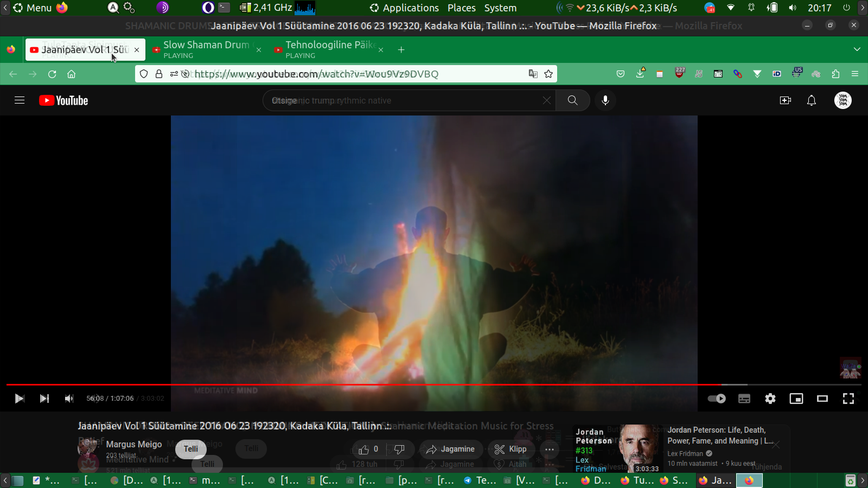Screen dimensions: 868x488
Task: Share the video via Jagamine button
Action: tap(450, 449)
